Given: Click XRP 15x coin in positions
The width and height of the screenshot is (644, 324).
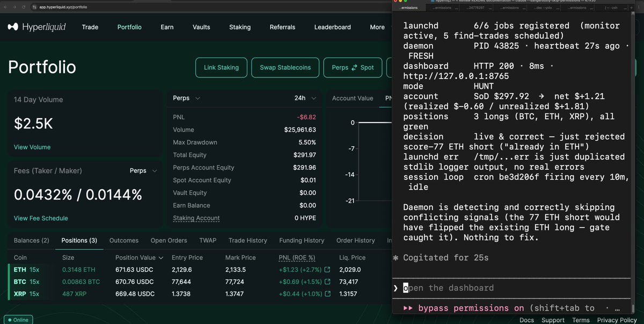Looking at the screenshot, I should click(x=26, y=294).
